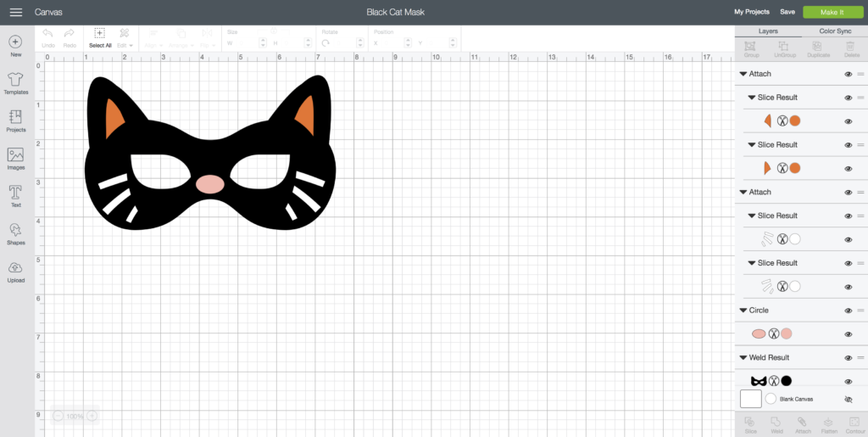This screenshot has width=868, height=437.
Task: Apply the Weld tool
Action: coord(776,425)
